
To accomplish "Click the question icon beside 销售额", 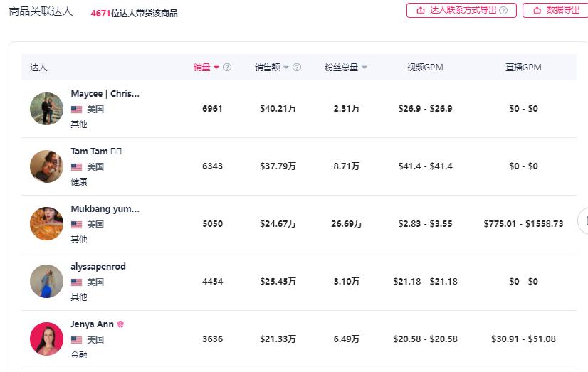I will [x=297, y=68].
